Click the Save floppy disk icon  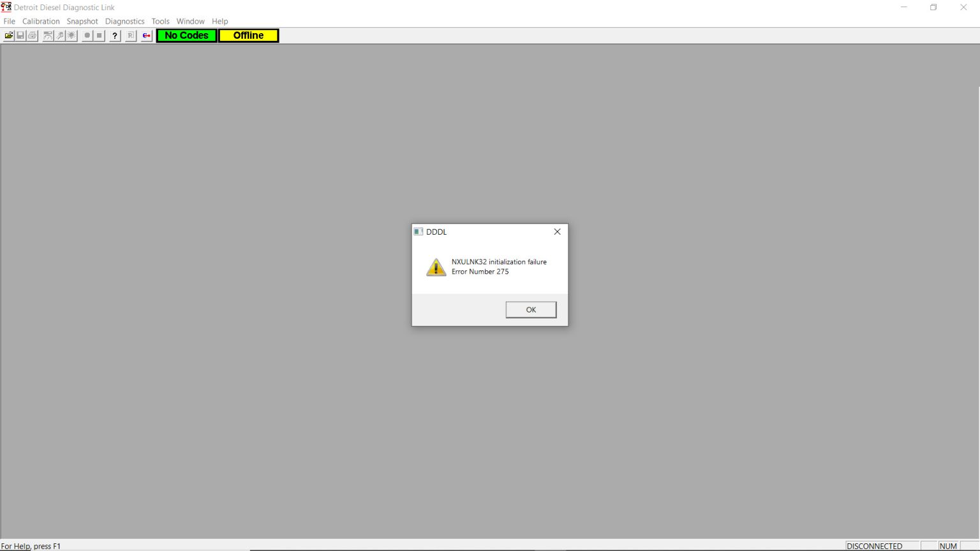pyautogui.click(x=20, y=36)
